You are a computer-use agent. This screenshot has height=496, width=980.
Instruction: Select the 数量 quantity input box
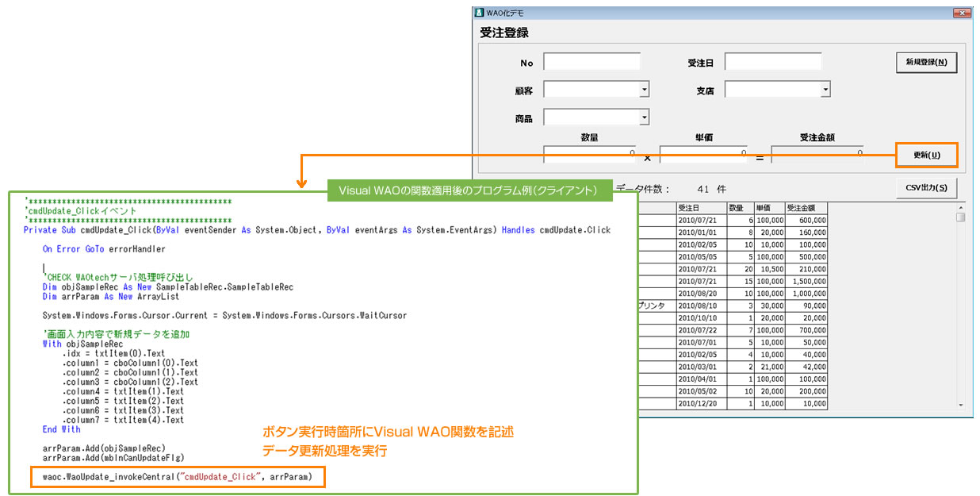click(589, 153)
